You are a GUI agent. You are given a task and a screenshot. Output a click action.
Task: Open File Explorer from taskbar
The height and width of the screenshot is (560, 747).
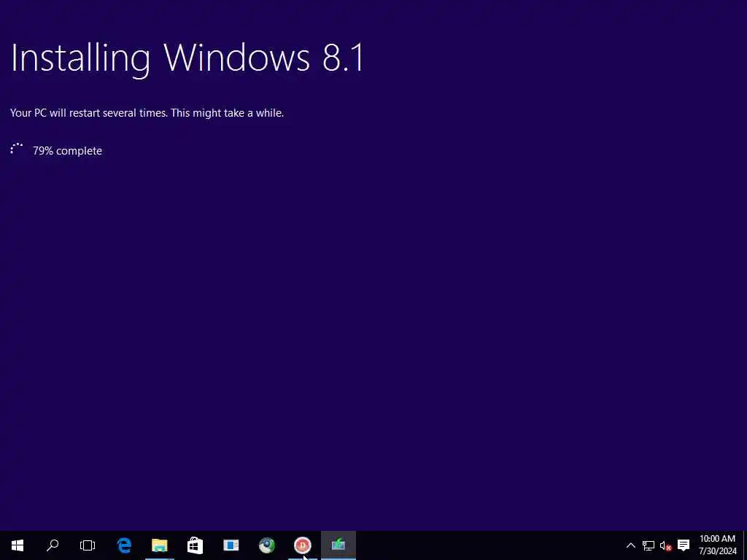[160, 545]
